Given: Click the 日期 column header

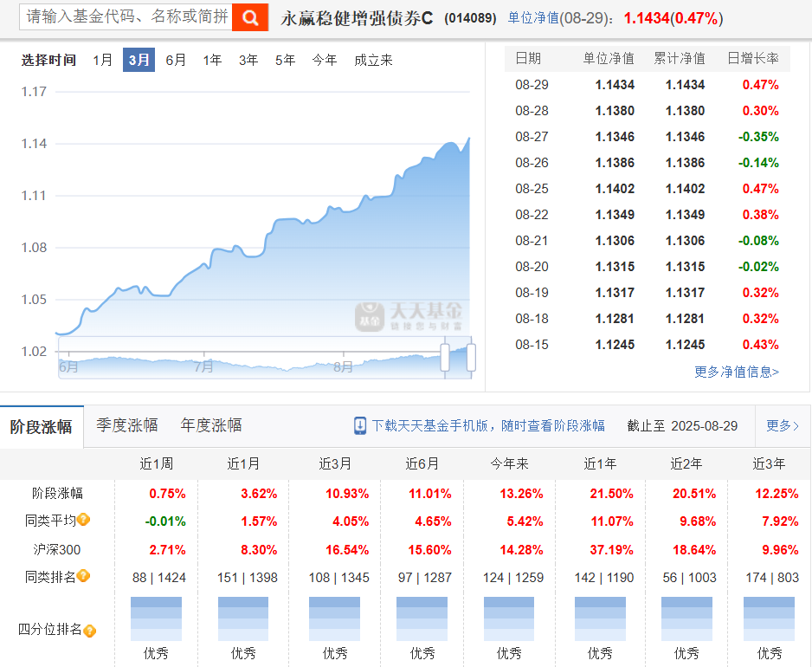Looking at the screenshot, I should click(x=528, y=58).
